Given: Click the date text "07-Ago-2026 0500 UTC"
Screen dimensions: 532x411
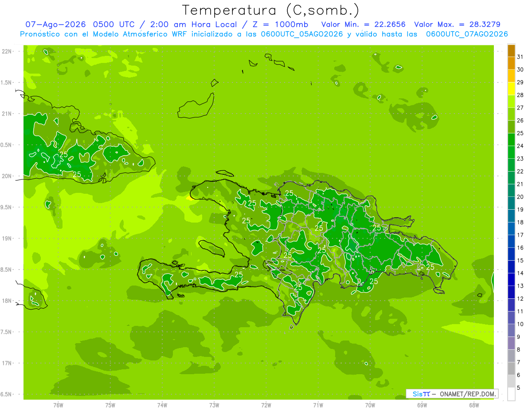Looking at the screenshot, I should [80, 24].
